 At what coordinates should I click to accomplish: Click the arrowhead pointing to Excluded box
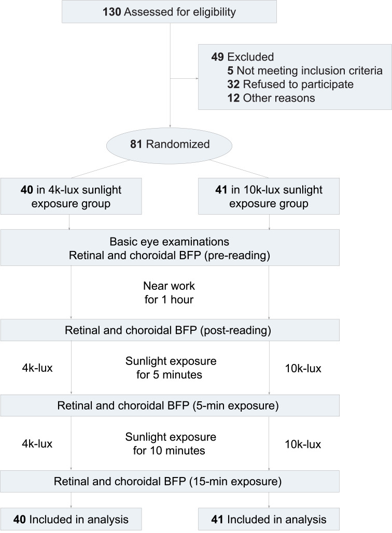(195, 79)
